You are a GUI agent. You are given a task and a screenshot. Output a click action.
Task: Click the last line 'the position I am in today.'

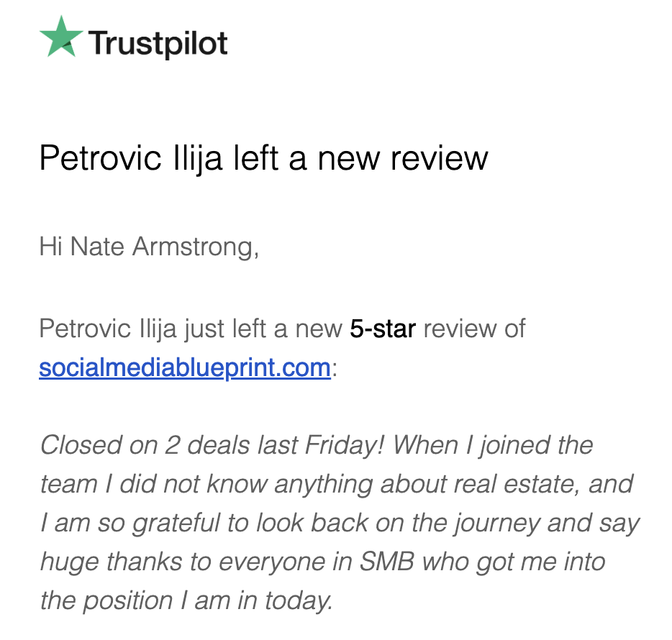tap(186, 600)
